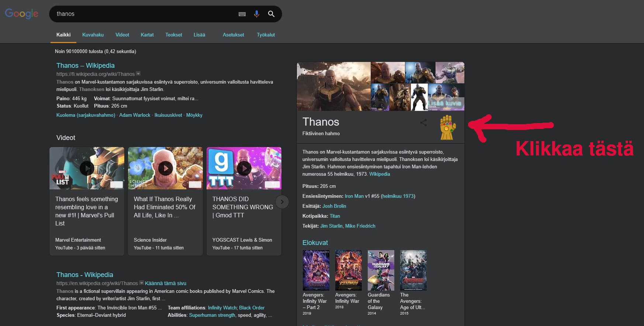Click the share icon next to Thanos title
Viewport: 644px width, 326px height.
(423, 123)
